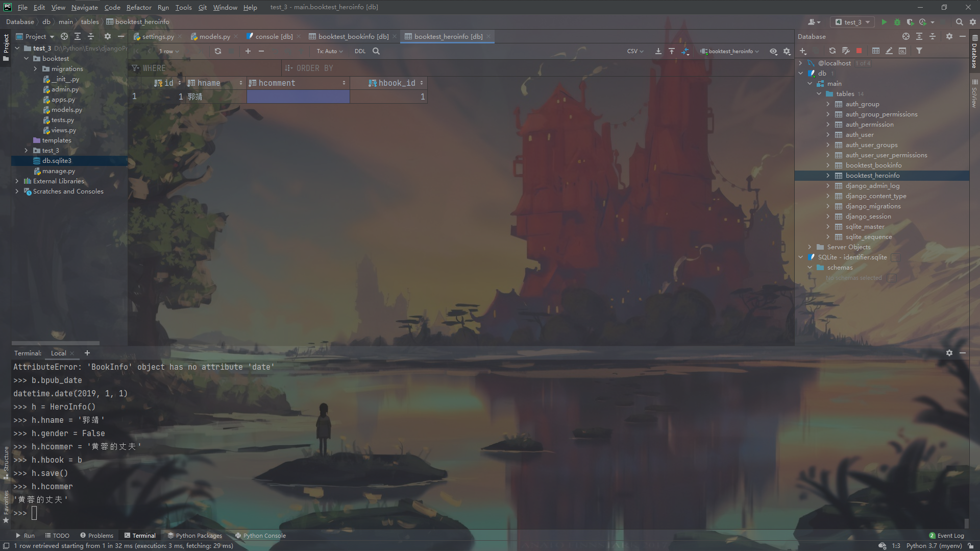980x551 pixels.
Task: Select the auth_user table in Database tree
Action: pyautogui.click(x=860, y=135)
